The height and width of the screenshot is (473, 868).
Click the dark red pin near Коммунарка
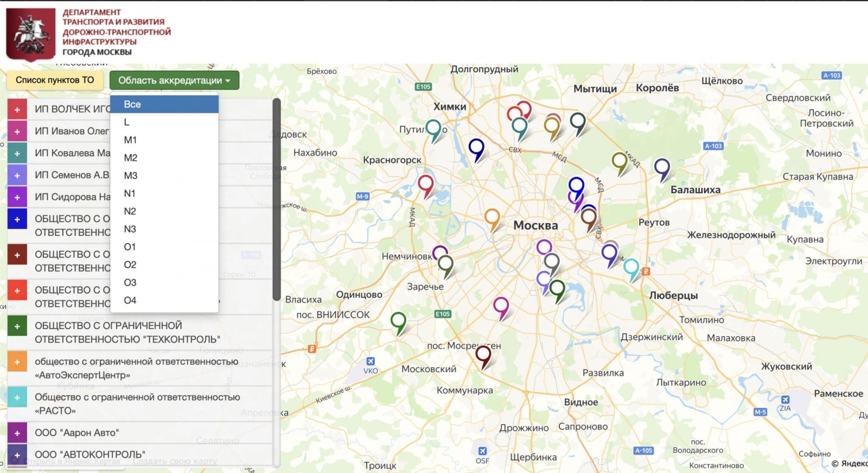coord(483,356)
